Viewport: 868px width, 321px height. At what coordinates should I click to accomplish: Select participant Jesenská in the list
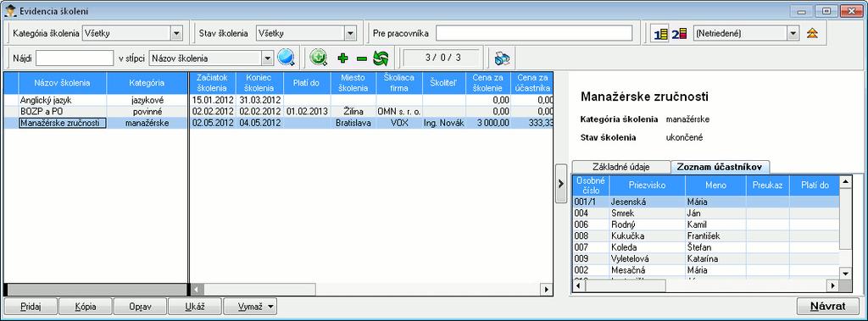(706, 202)
